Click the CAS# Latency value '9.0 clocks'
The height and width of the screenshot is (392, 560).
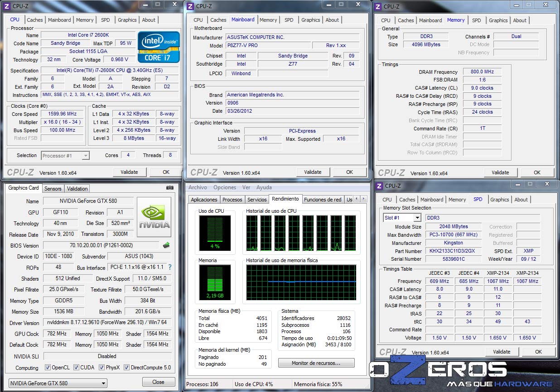pos(482,88)
